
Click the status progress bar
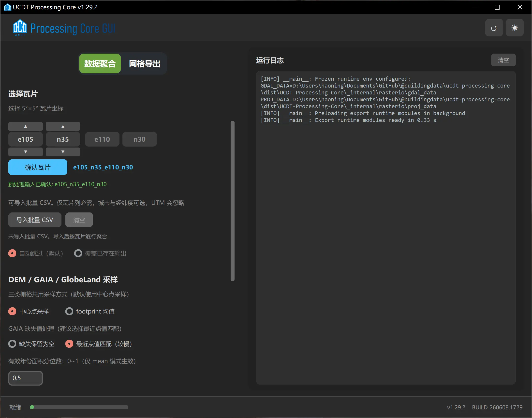79,407
